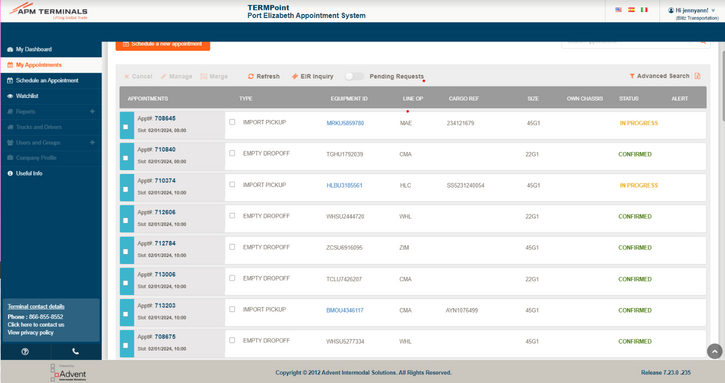The image size is (725, 383).
Task: Expand Users and Groups plus icon
Action: point(92,142)
